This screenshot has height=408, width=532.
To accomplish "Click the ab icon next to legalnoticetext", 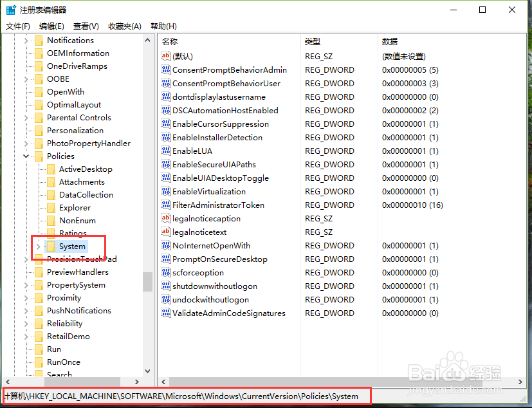I will 166,232.
